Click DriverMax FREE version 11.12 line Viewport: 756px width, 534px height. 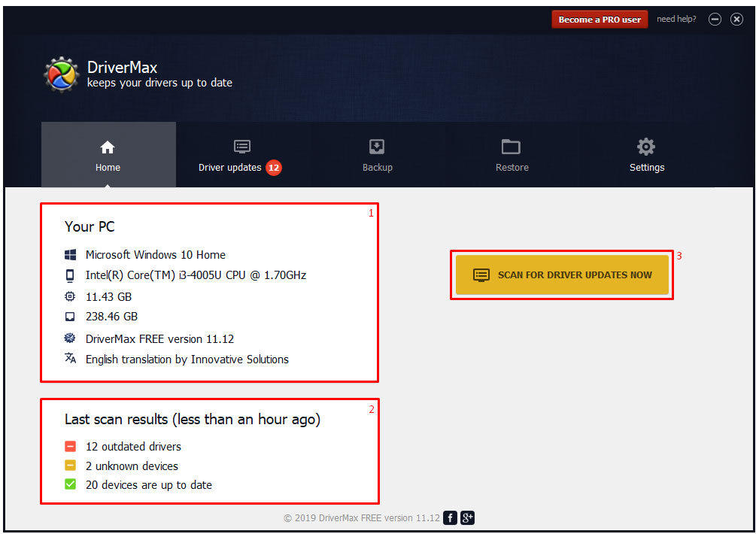tap(159, 338)
